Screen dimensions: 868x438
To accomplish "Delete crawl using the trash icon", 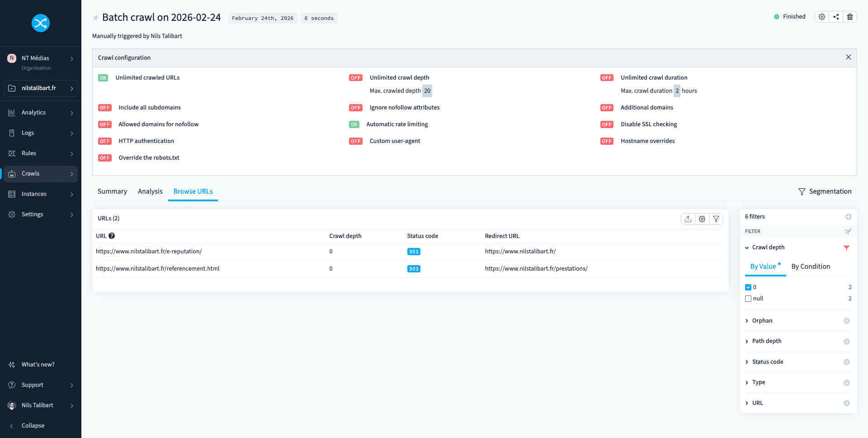I will click(x=850, y=17).
